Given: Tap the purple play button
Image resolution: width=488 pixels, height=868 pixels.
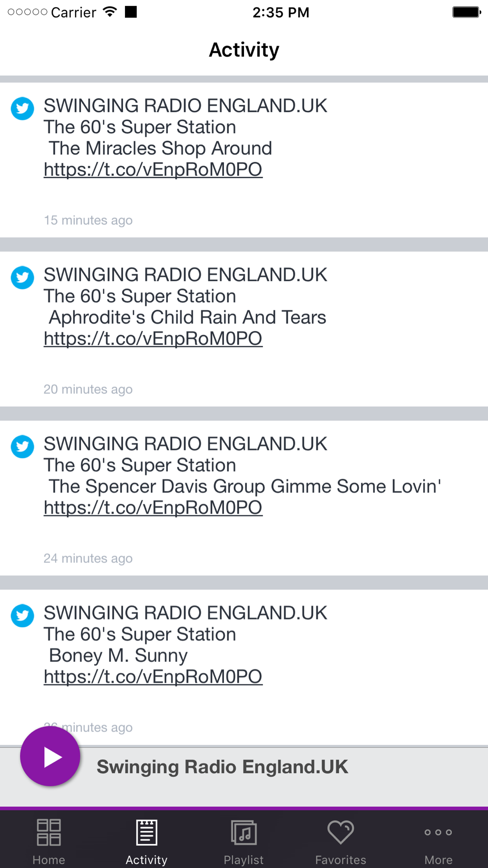Looking at the screenshot, I should pos(50,757).
